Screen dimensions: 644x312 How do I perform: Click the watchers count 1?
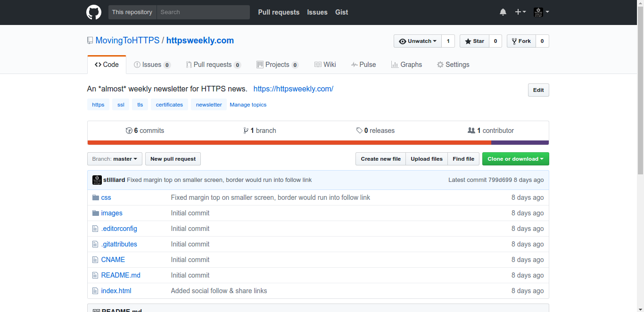click(x=448, y=41)
